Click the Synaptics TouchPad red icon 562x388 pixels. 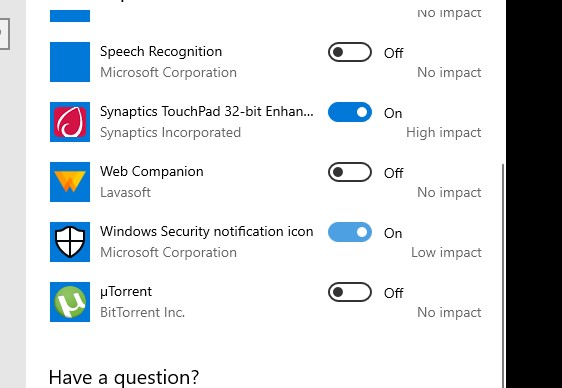pos(70,122)
